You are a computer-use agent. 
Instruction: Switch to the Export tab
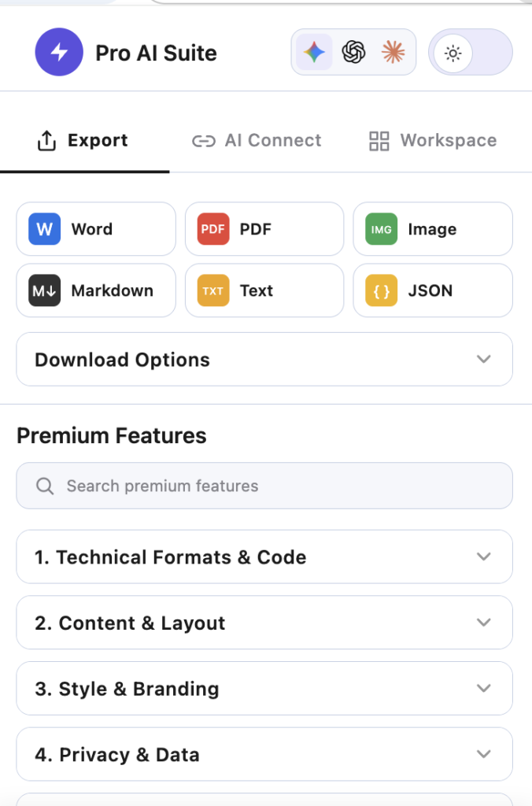tap(84, 140)
